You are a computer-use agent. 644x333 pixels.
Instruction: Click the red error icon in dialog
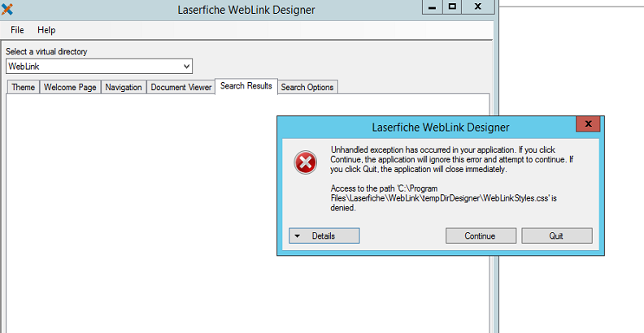pos(305,162)
